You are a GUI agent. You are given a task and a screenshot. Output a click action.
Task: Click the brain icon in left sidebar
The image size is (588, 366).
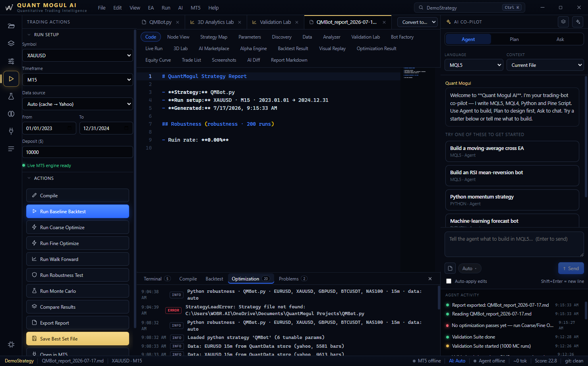[x=11, y=114]
